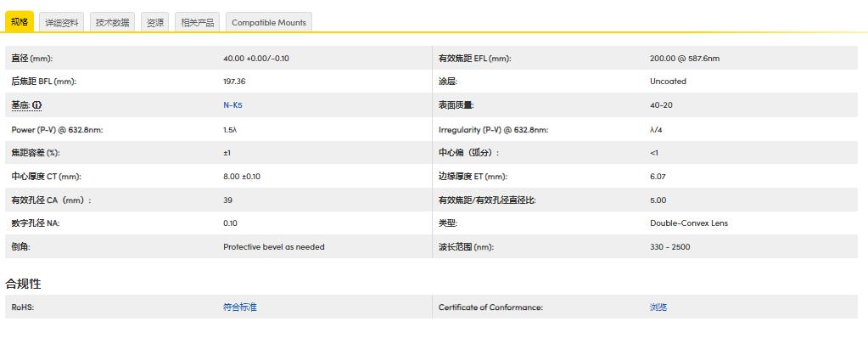Click the Protective bevel as needed text
This screenshot has height=344, width=868.
[273, 247]
